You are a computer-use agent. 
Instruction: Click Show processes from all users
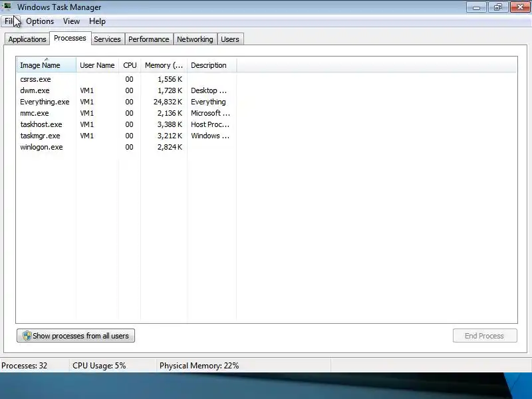pos(76,336)
